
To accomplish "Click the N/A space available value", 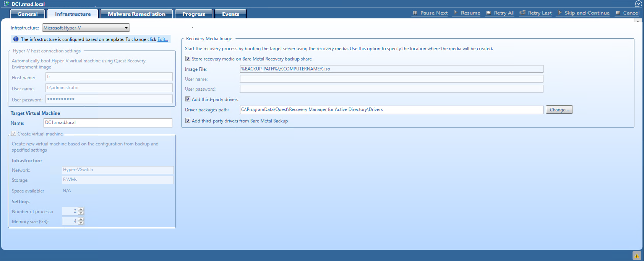I will pos(67,191).
